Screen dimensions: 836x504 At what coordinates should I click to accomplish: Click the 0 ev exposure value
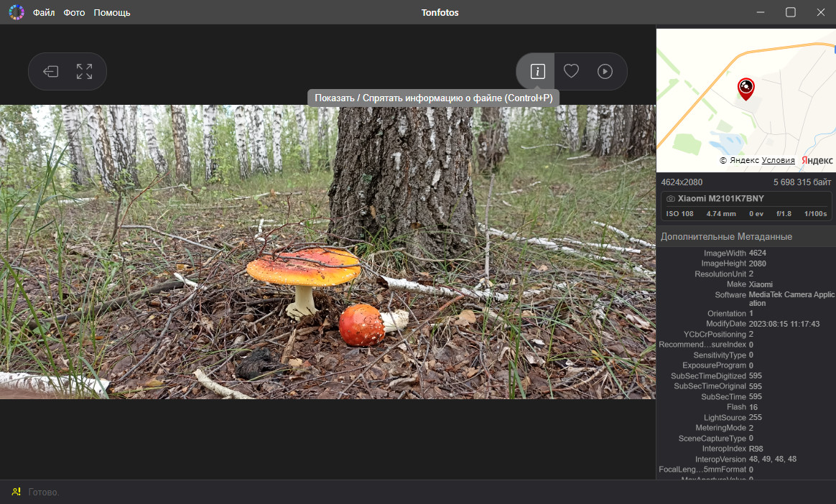point(756,214)
